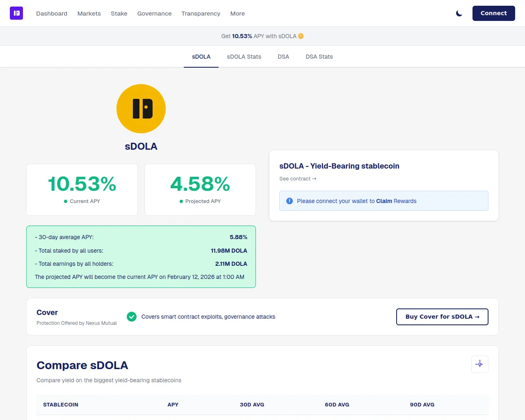
Task: Click the crosshair icon in Compare sDOLA
Action: coord(479,364)
